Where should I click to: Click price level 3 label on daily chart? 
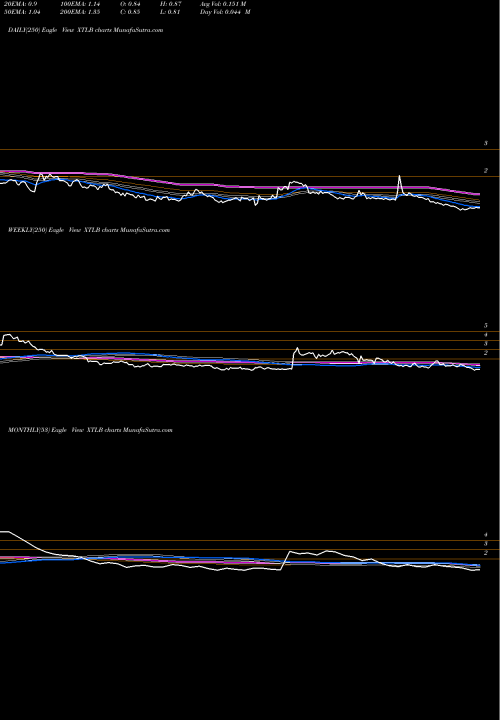coord(486,143)
